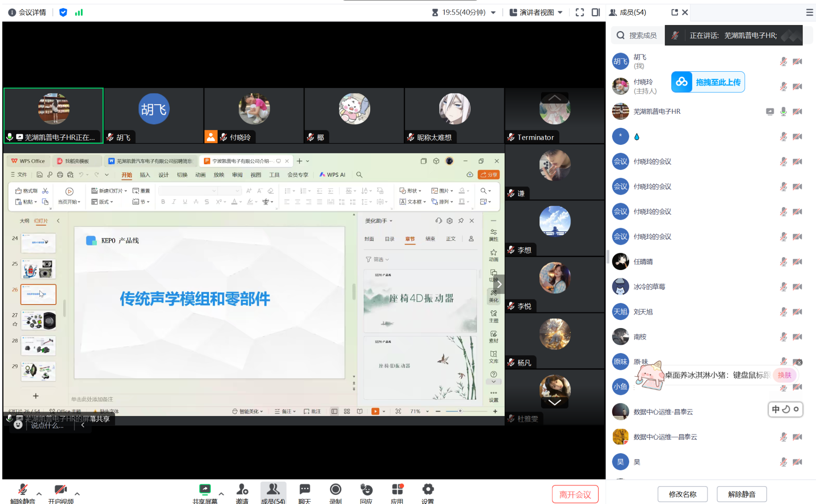Open the Reactions icon
The height and width of the screenshot is (504, 816).
pos(366,490)
